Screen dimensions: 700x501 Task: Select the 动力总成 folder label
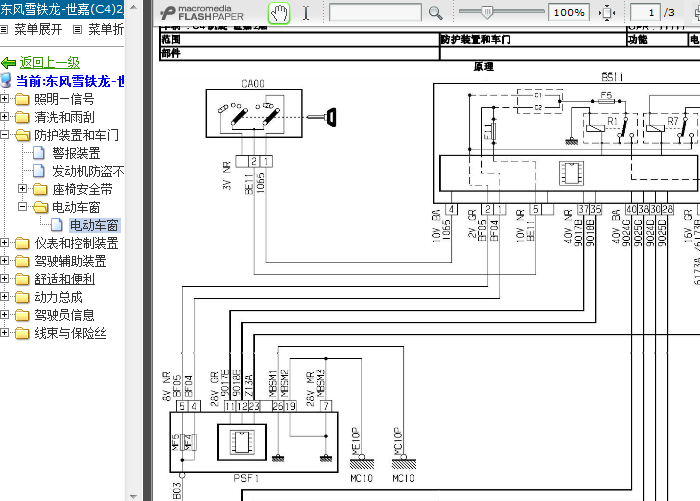click(58, 297)
